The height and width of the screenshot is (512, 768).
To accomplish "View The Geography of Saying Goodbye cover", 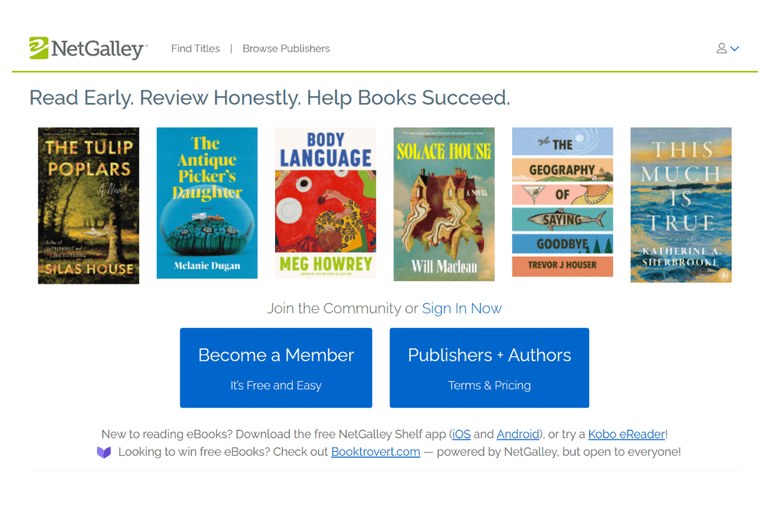I will [563, 202].
